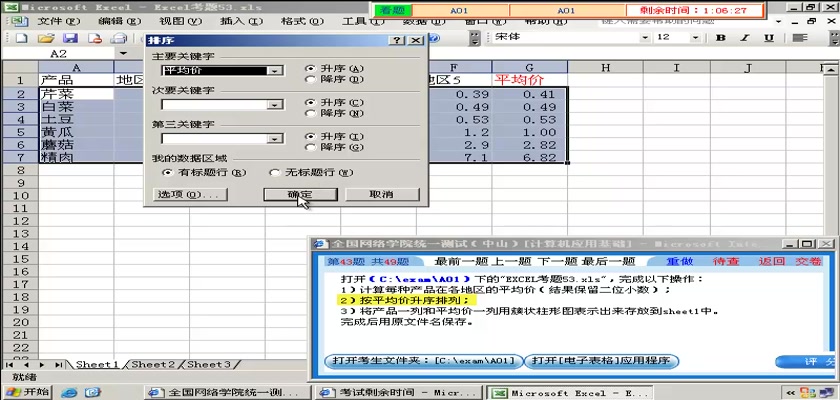Click 交卷 in the exam window
The image size is (840, 400).
[808, 261]
